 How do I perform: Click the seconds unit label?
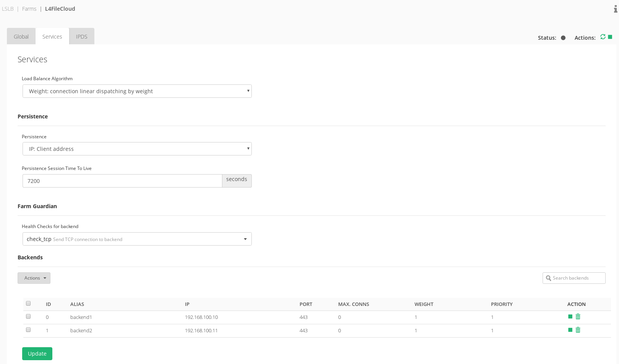click(237, 181)
